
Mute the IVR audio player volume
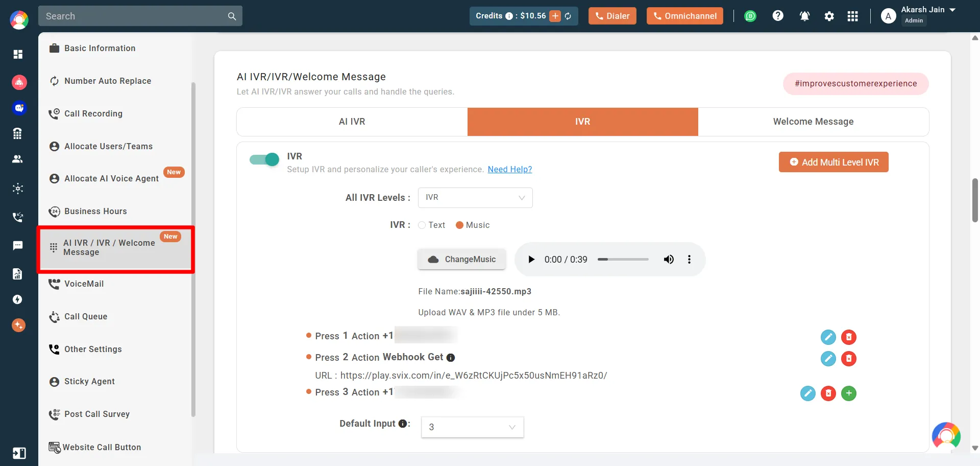pos(668,260)
